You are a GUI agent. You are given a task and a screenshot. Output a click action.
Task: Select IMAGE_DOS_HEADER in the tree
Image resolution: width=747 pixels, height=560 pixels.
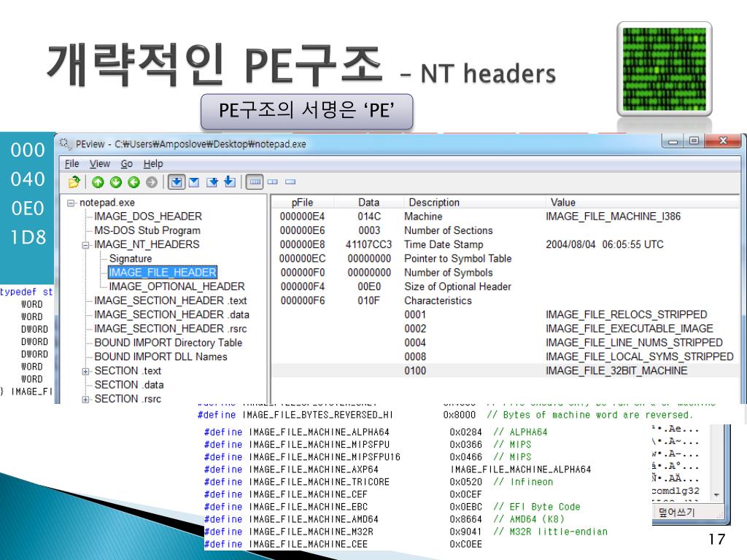click(148, 217)
